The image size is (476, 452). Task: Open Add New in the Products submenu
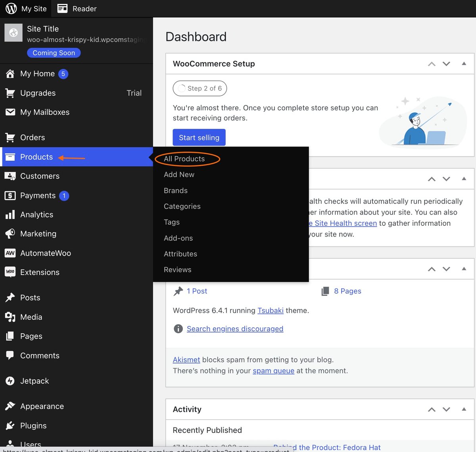(x=179, y=175)
